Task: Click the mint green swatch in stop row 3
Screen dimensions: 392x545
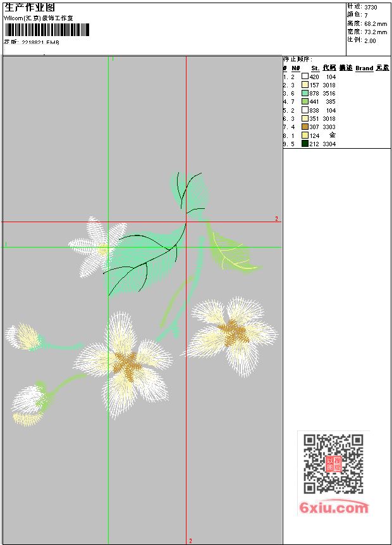Action: click(305, 93)
